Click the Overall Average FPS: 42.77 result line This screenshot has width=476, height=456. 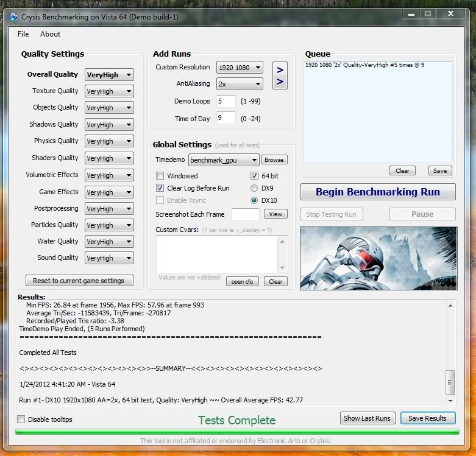click(161, 400)
